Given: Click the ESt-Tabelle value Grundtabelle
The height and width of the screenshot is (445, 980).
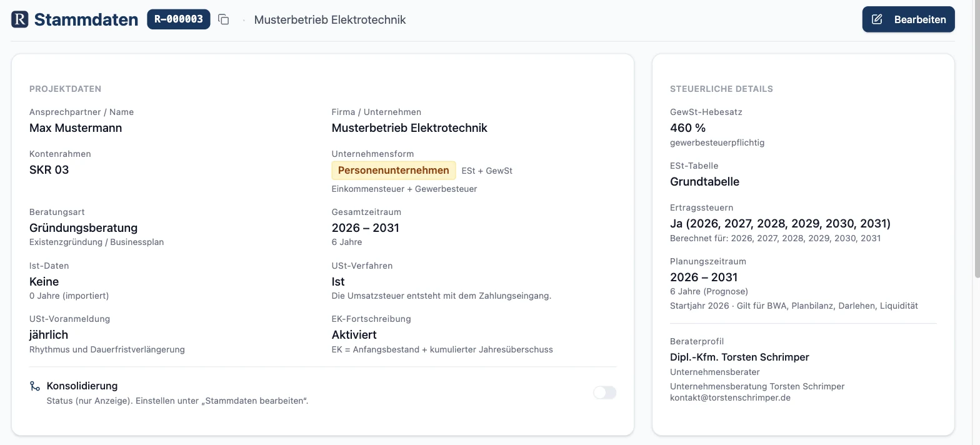Looking at the screenshot, I should (705, 182).
